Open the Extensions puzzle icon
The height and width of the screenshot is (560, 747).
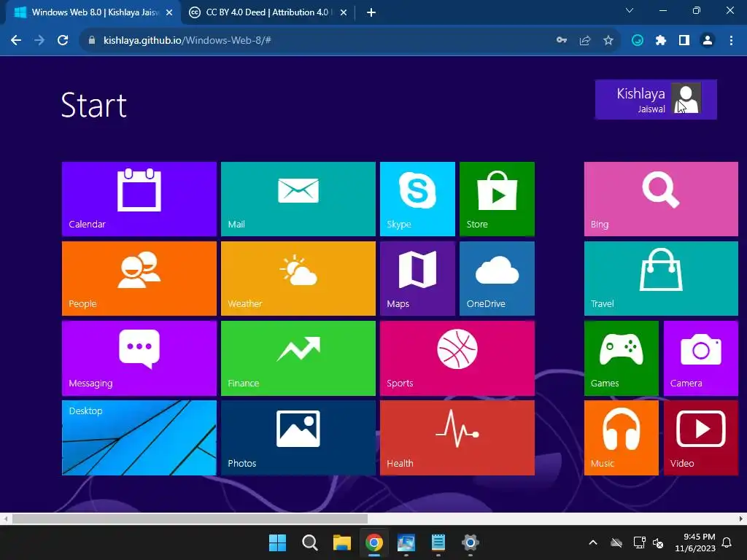pos(661,41)
